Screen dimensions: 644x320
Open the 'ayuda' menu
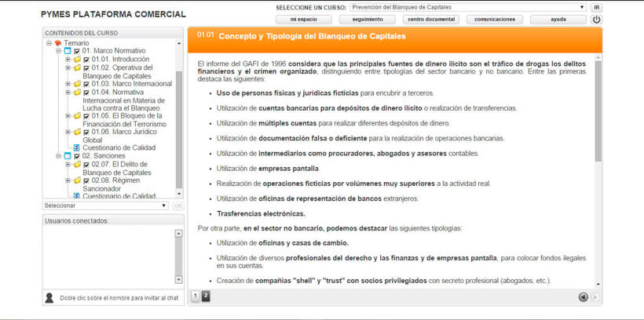558,20
